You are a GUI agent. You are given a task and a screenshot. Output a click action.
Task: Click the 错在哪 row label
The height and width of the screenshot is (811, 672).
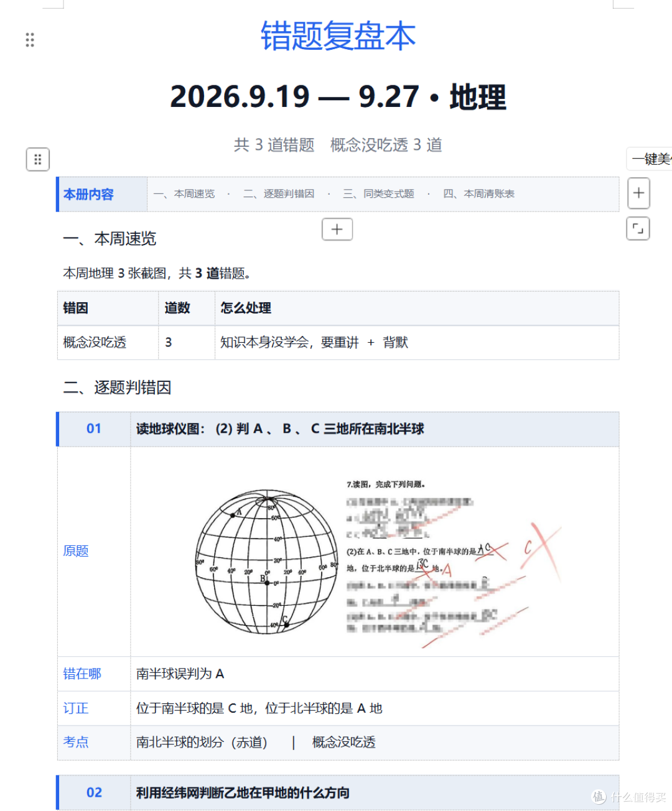pos(82,674)
